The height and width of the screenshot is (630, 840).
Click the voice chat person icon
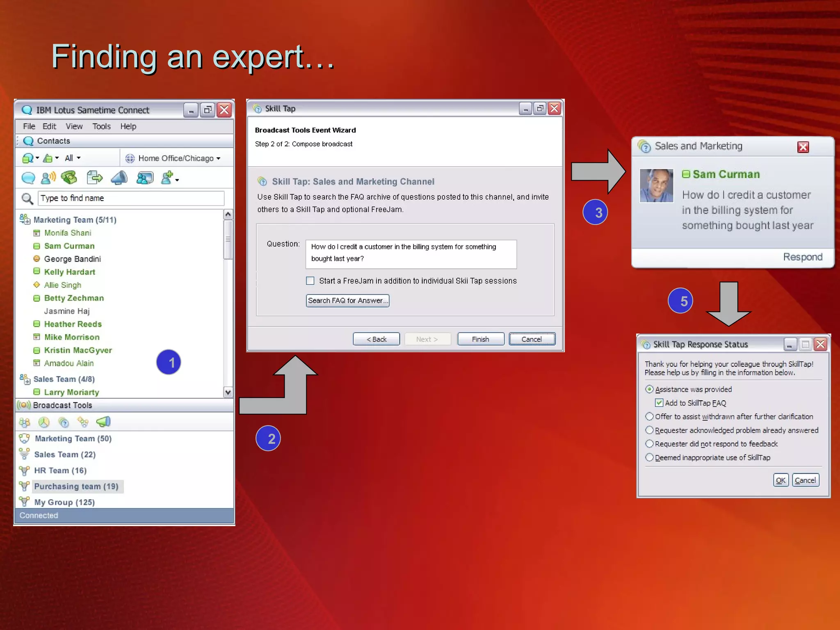coord(48,178)
